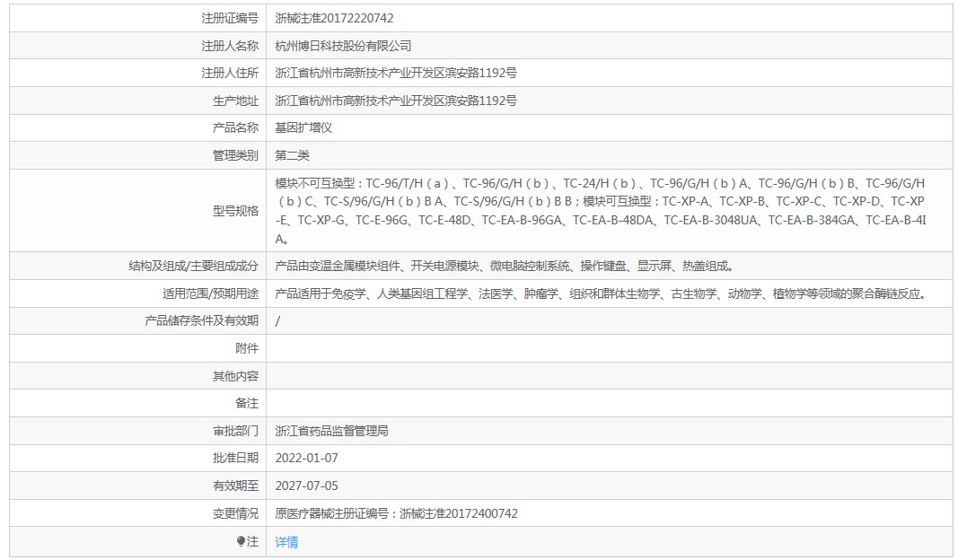Viewport: 958px width, 560px height.
Task: Click the label 适用范围/预期用途
Action: [x=210, y=293]
